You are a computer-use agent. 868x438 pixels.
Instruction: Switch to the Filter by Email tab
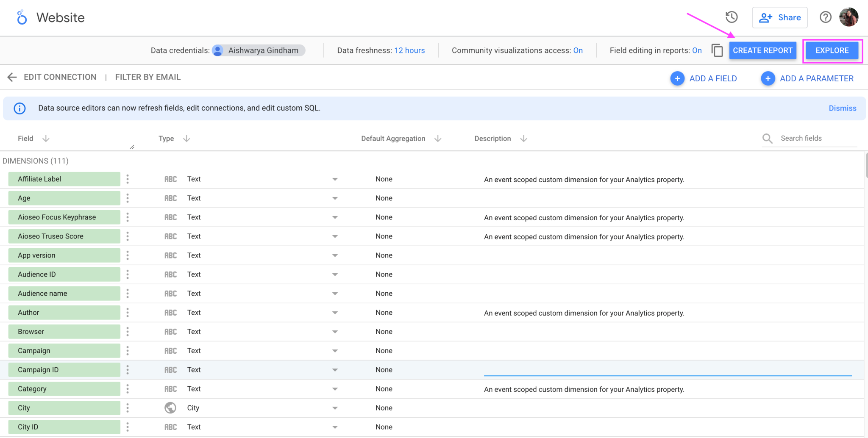[147, 77]
